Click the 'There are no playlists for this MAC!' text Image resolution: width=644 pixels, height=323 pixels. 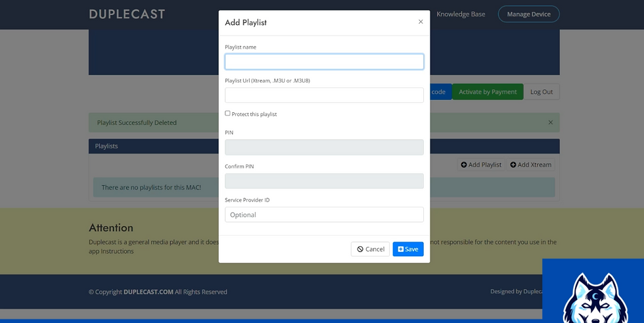point(151,188)
